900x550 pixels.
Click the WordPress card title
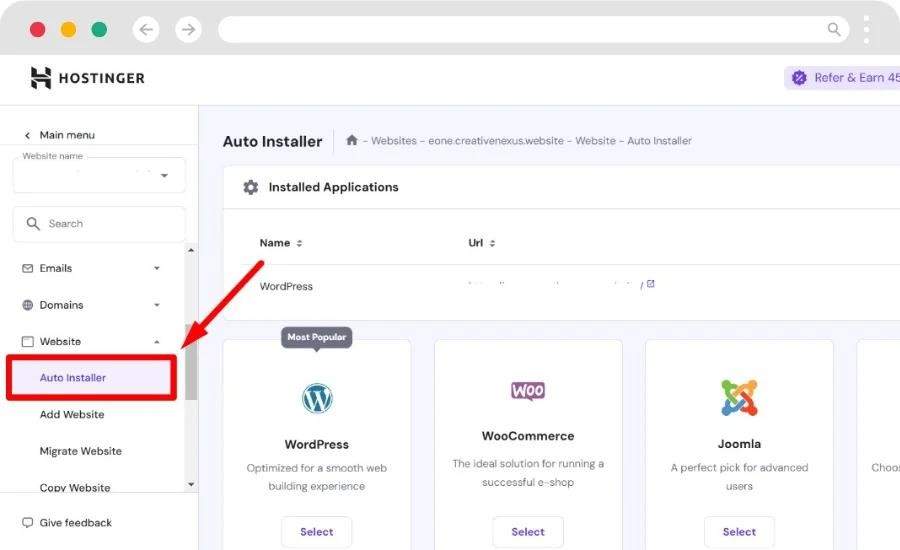coord(317,444)
